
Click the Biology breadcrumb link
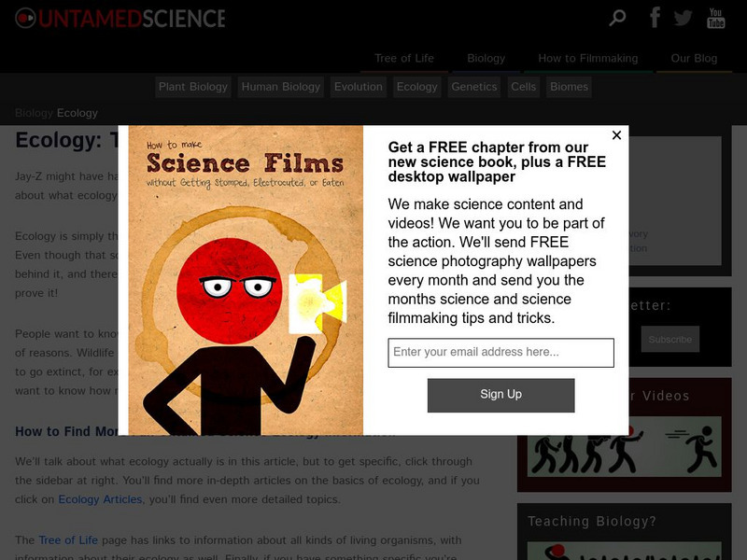pos(34,113)
